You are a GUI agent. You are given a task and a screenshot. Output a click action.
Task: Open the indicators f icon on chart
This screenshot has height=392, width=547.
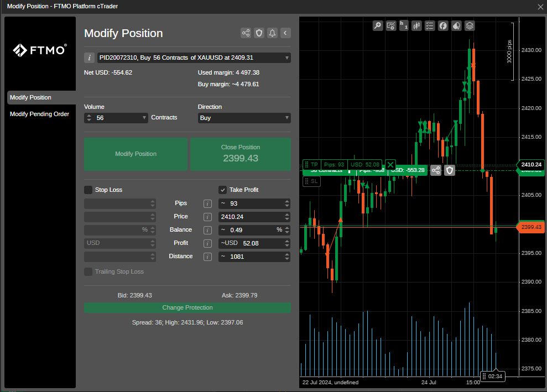tap(443, 26)
